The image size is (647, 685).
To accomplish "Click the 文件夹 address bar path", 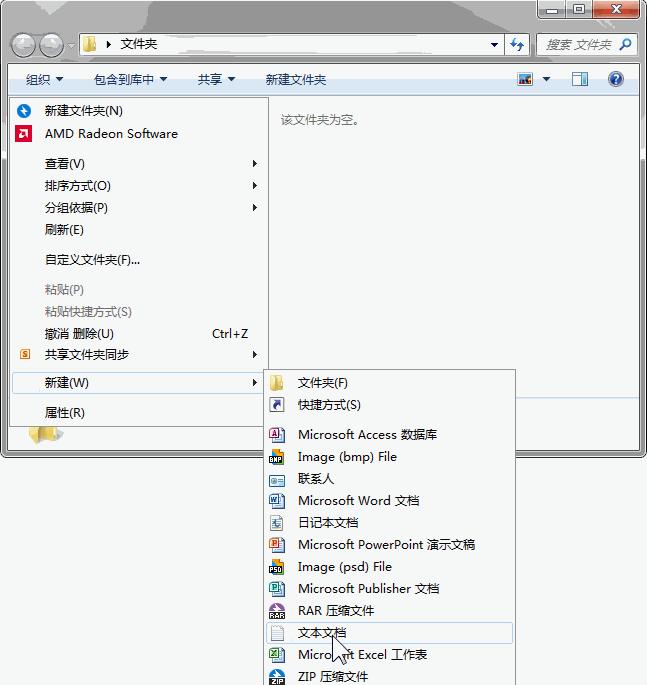I will click(x=138, y=44).
